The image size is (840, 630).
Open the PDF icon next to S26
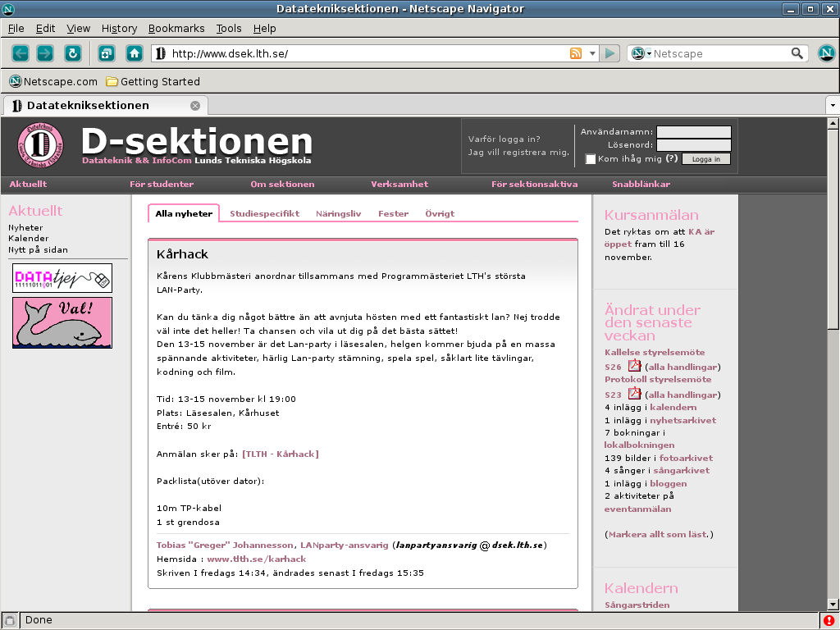tap(634, 366)
